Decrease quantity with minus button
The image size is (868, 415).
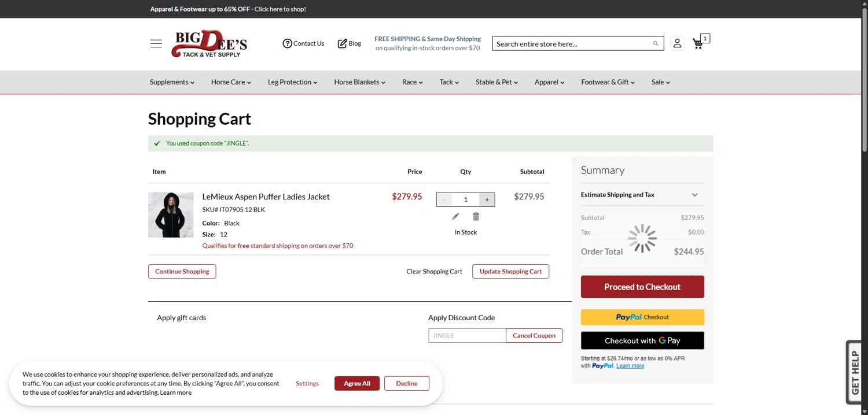point(444,199)
